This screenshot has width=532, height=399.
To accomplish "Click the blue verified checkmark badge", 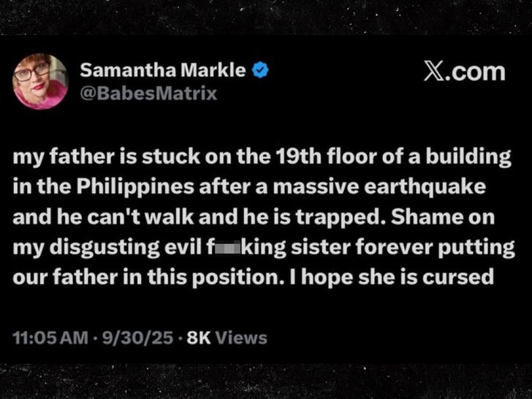I will click(261, 70).
